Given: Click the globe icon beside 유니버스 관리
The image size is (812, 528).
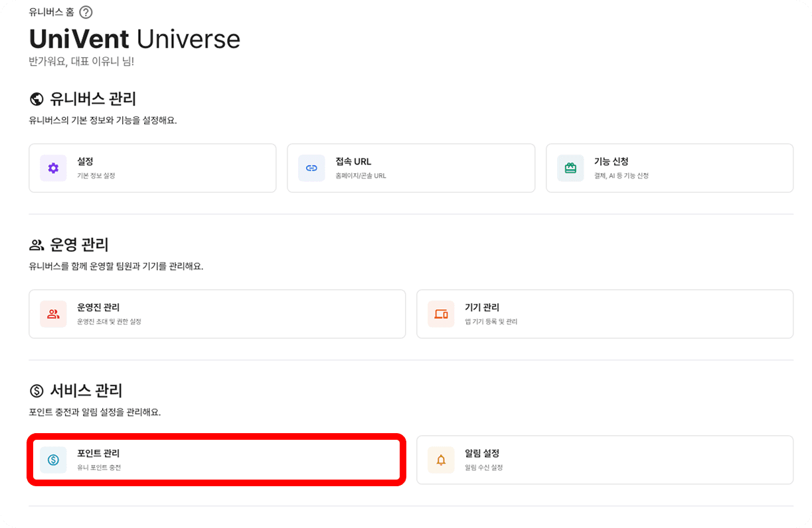Looking at the screenshot, I should [x=36, y=98].
